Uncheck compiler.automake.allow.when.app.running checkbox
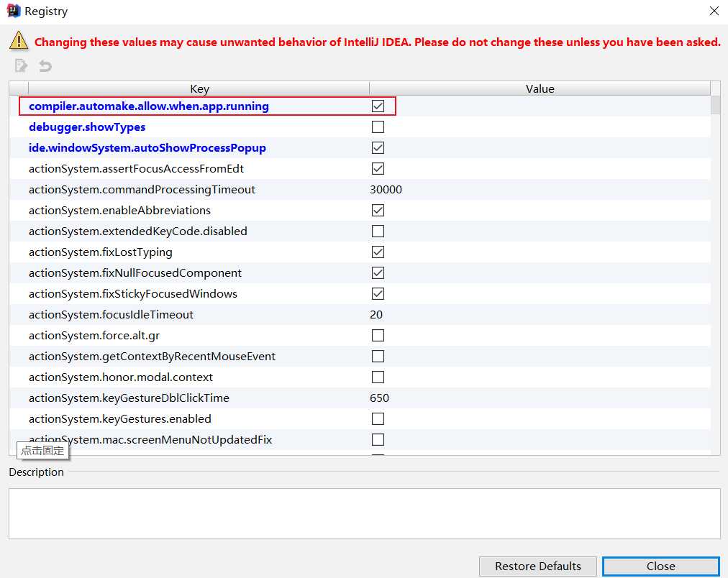The width and height of the screenshot is (728, 578). [378, 106]
